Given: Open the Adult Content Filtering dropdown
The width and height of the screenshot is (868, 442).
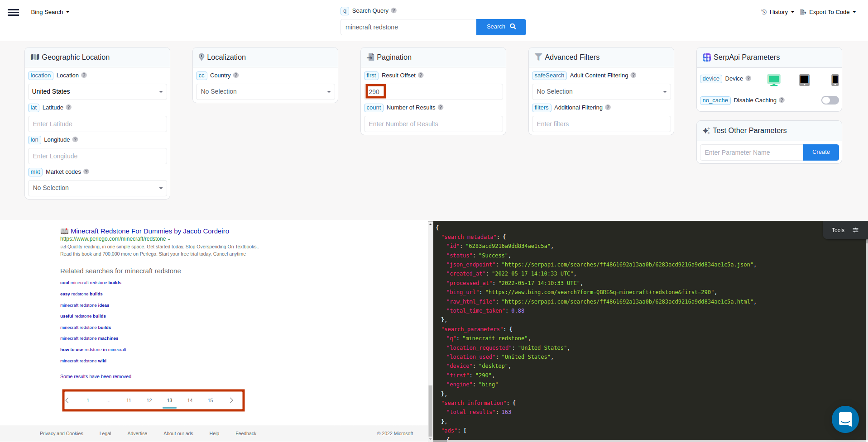Looking at the screenshot, I should (601, 91).
